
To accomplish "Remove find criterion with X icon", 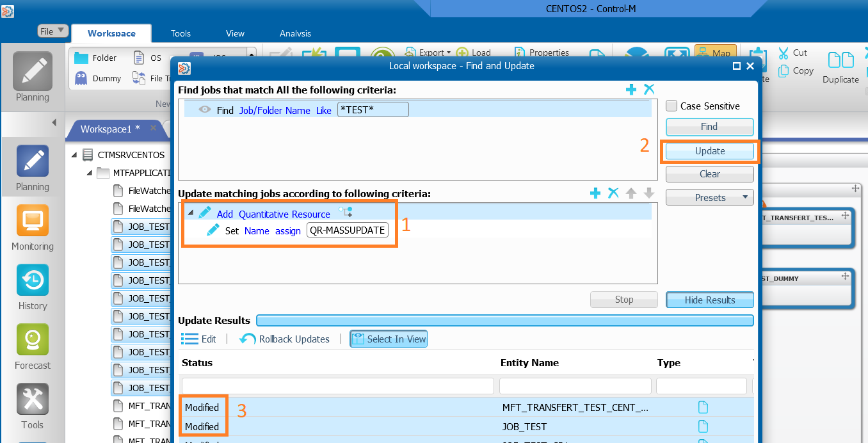I will point(649,90).
